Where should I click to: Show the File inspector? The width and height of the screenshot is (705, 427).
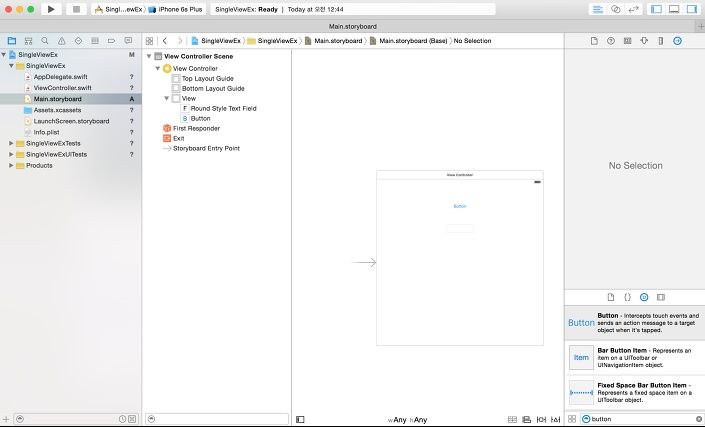[x=594, y=41]
